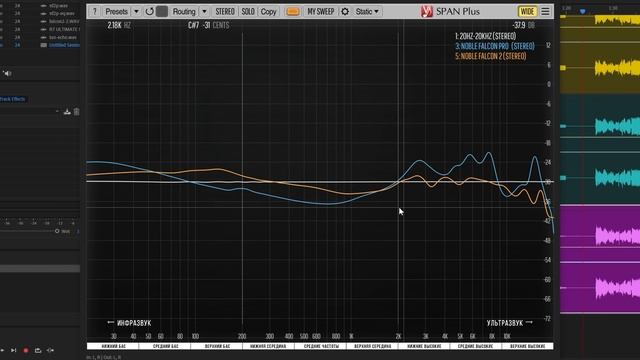Click the НИЖНЯЯ СЕРЕДИНА band label
This screenshot has width=640, height=360.
[x=268, y=346]
